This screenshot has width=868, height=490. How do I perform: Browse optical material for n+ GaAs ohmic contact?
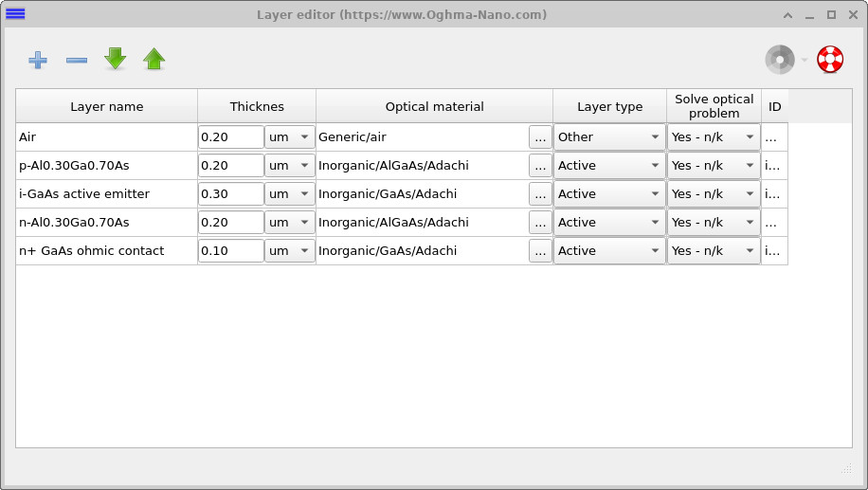[x=540, y=250]
